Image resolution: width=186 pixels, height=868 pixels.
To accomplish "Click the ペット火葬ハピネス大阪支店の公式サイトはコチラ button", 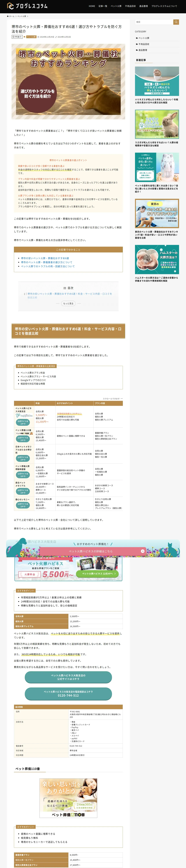I will (x=68, y=677).
